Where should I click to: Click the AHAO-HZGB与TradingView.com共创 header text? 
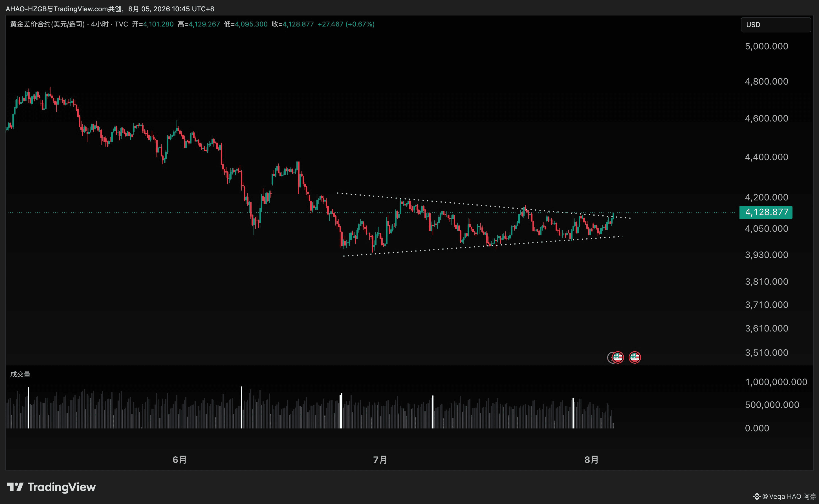[63, 9]
